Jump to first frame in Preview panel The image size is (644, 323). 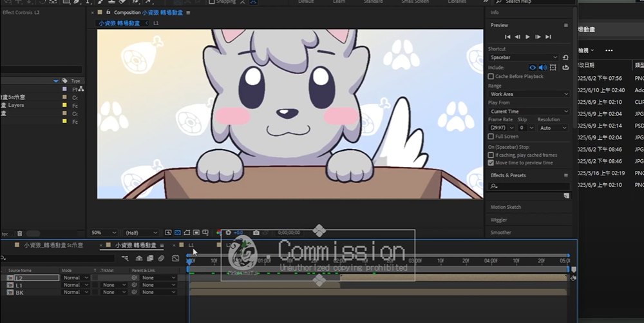coord(507,37)
